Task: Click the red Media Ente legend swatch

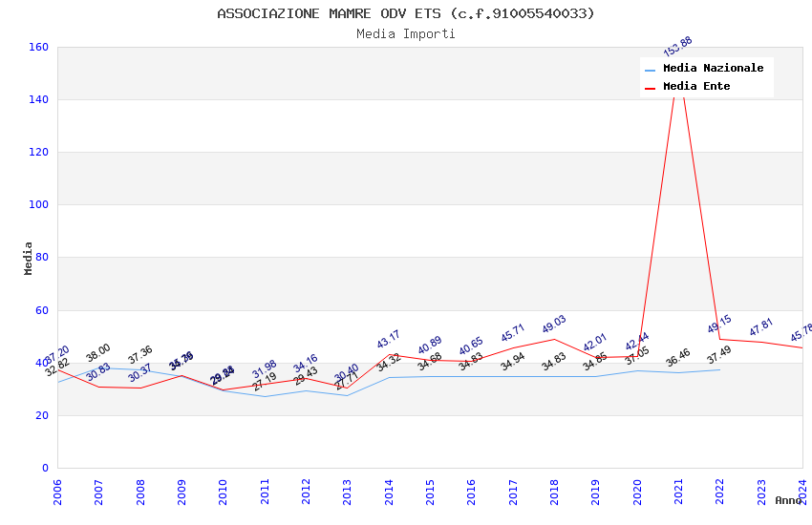Action: click(x=650, y=89)
